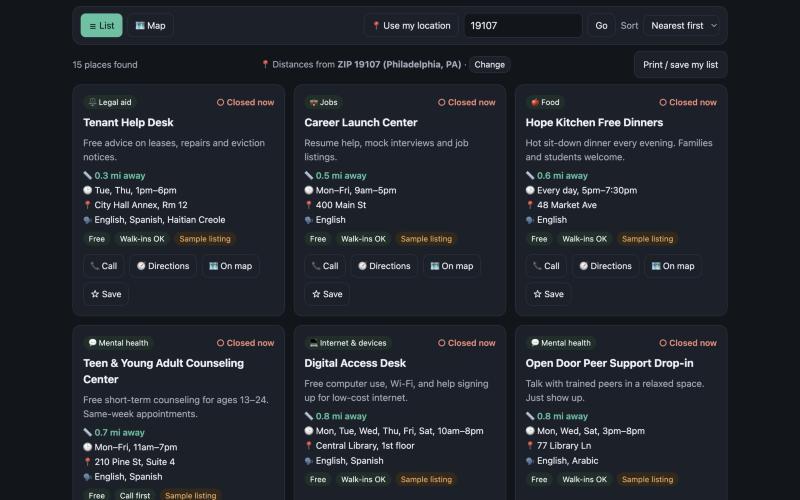This screenshot has height=500, width=800.
Task: Click 0.7 mi away distance text
Action: pos(119,432)
